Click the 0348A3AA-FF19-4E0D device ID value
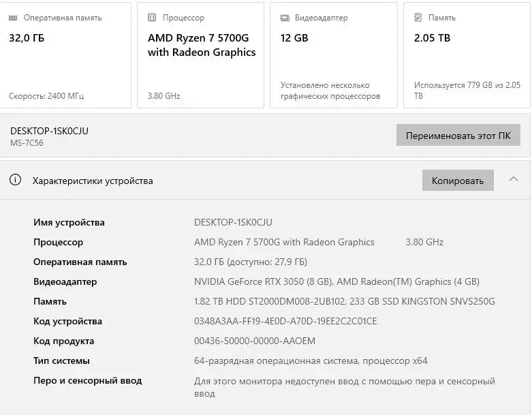Viewport: 532px width, 415px height. 285,321
